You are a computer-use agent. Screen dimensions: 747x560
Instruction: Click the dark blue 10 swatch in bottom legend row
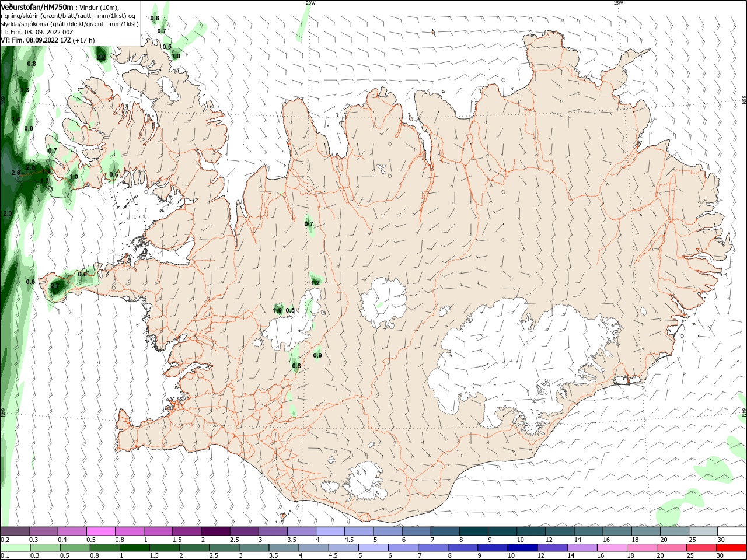point(522,548)
